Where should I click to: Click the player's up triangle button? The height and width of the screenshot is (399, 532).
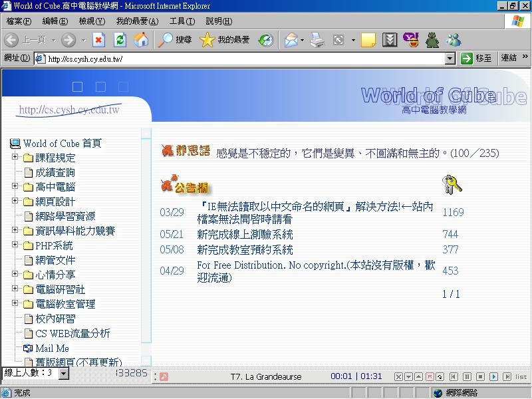419,376
